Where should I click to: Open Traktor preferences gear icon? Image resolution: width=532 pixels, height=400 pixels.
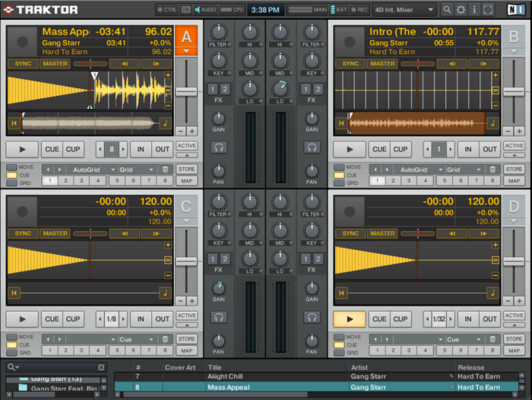pyautogui.click(x=461, y=9)
